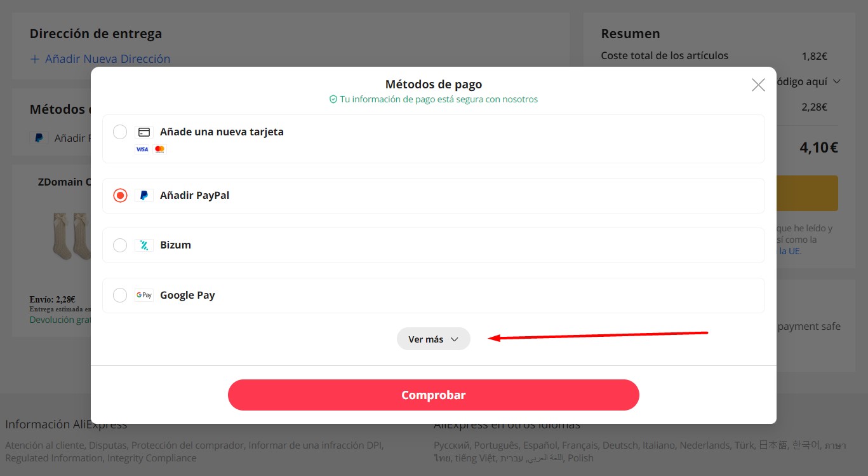868x476 pixels.
Task: Select the Google Pay radio button
Action: [x=120, y=296]
